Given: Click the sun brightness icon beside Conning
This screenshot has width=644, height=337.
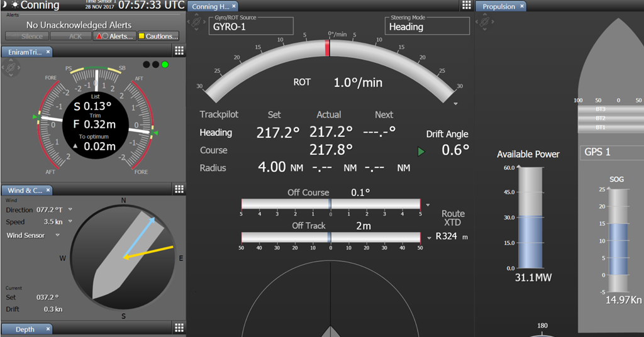Looking at the screenshot, I should coord(15,5).
